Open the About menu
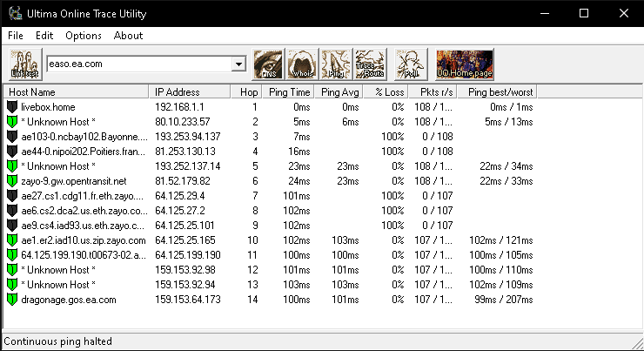 (128, 36)
